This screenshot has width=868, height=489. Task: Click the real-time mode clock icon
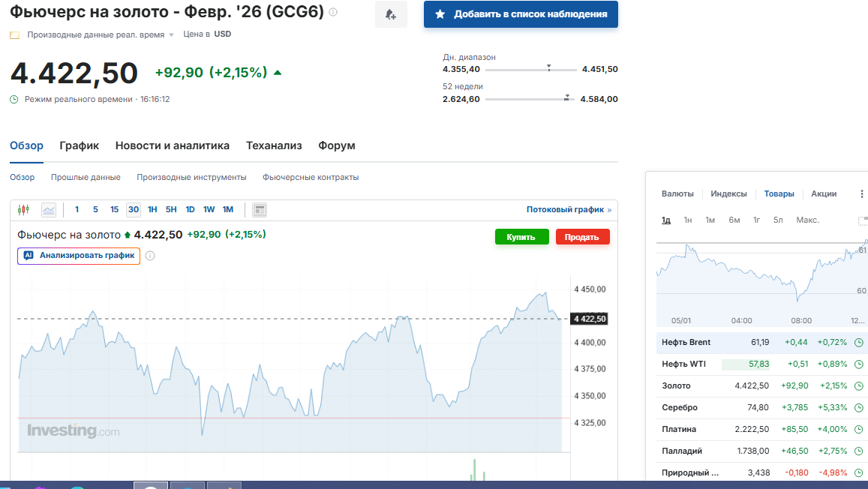pos(14,99)
